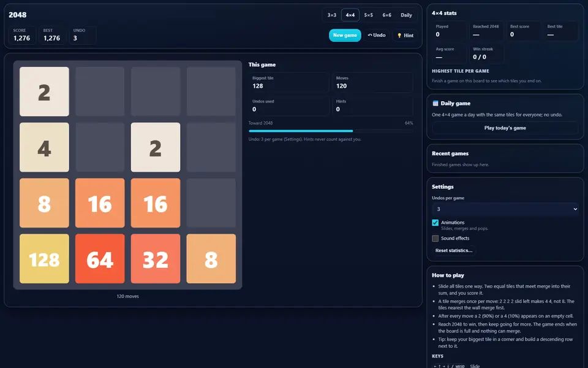Image resolution: width=588 pixels, height=368 pixels.
Task: Click the 4×4 stats heading
Action: (444, 13)
